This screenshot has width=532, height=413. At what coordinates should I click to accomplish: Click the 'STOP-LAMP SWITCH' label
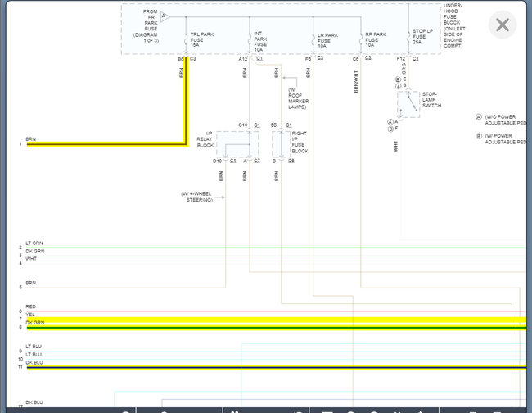[x=431, y=100]
